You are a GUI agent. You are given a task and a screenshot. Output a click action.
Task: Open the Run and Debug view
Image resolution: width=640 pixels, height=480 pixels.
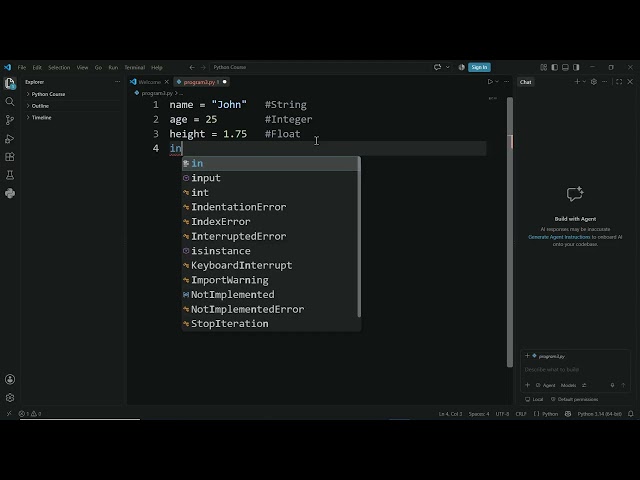[x=10, y=139]
